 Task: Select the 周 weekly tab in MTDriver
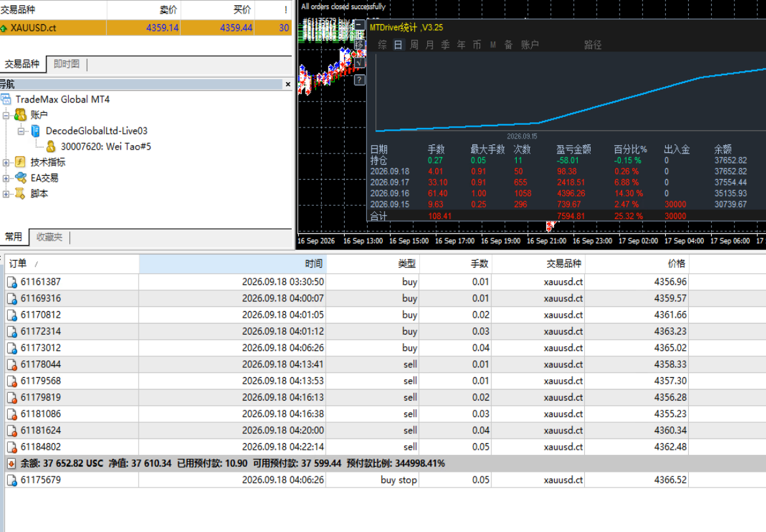coord(414,45)
